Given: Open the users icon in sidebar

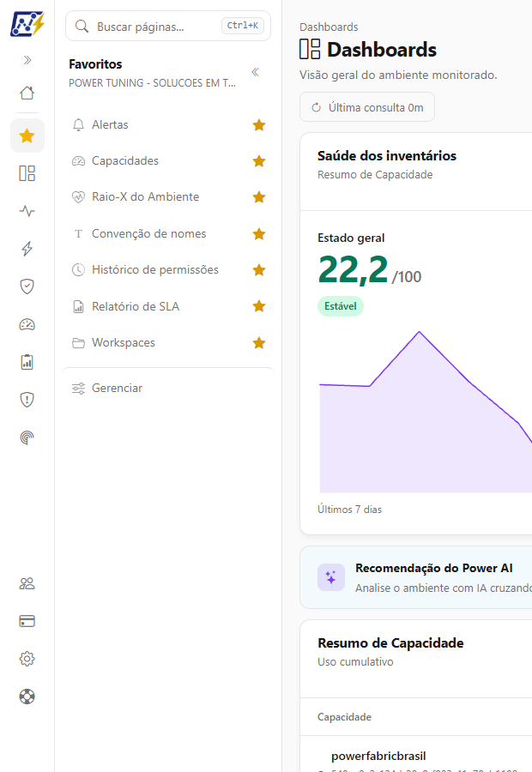Looking at the screenshot, I should tap(27, 583).
